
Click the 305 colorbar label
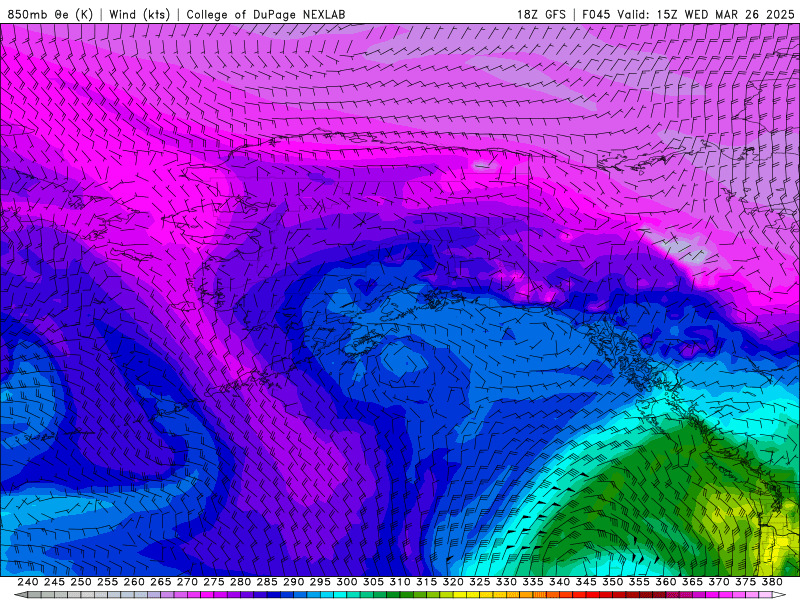click(373, 582)
